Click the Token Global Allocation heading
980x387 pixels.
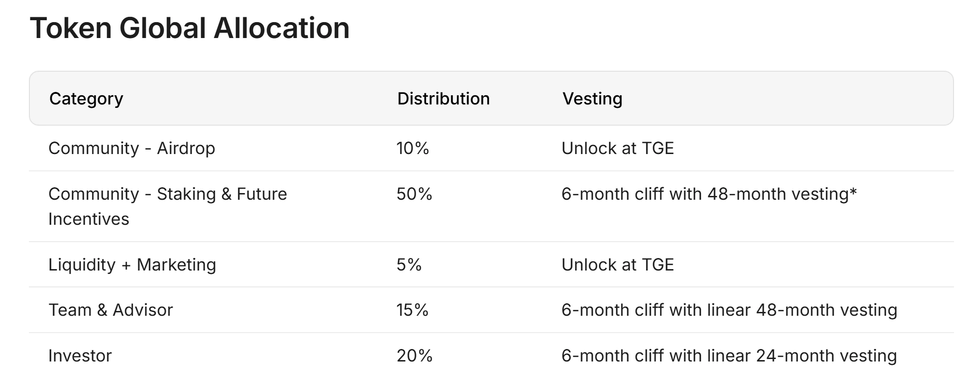pyautogui.click(x=189, y=28)
